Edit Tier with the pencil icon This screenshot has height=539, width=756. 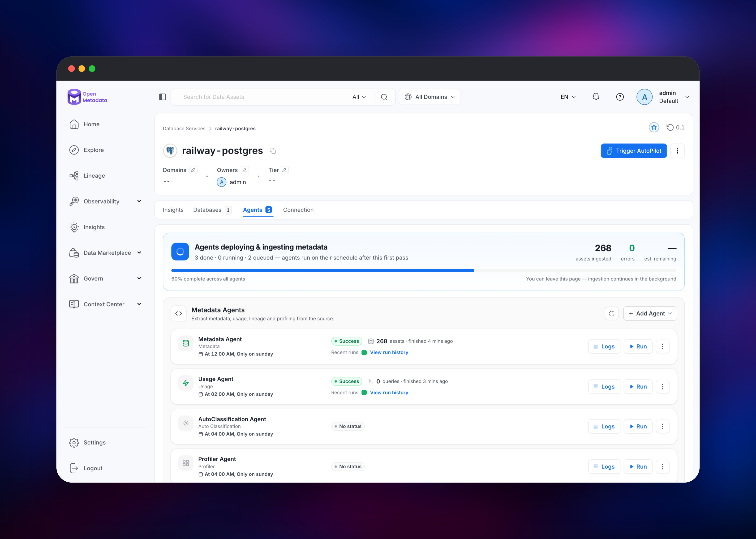point(284,170)
